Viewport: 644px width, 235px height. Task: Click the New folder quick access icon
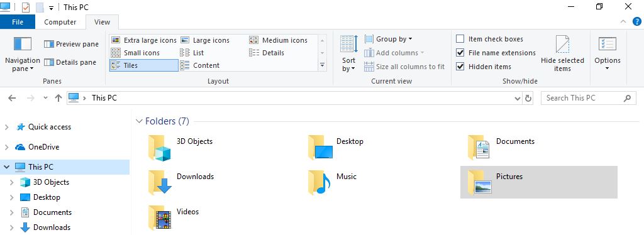pos(40,8)
